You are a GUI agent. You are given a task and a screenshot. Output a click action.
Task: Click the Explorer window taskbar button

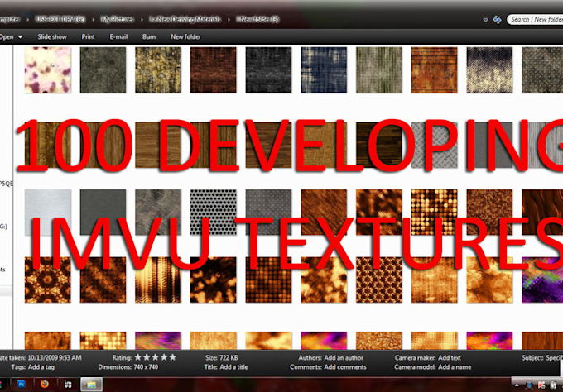coord(89,385)
